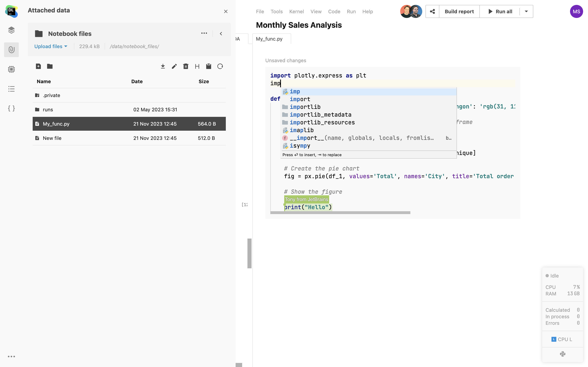Open Run all dropdown arrow
The image size is (588, 367).
click(526, 11)
